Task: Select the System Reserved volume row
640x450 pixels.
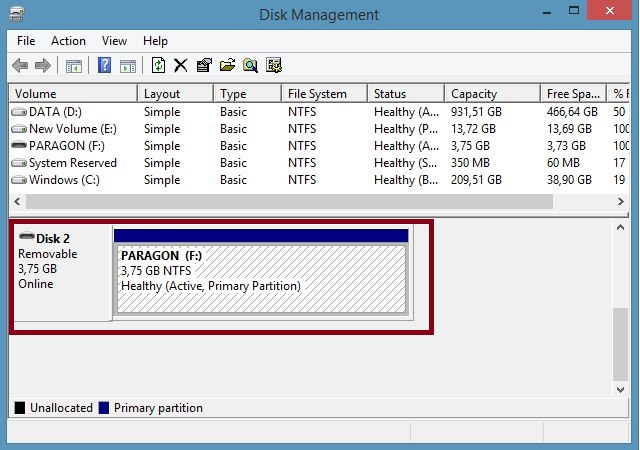Action: (319, 163)
